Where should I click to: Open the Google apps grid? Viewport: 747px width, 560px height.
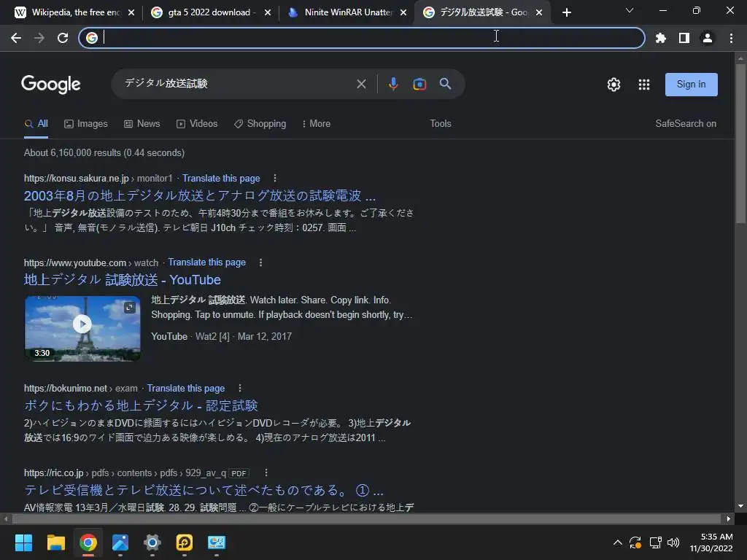point(643,85)
